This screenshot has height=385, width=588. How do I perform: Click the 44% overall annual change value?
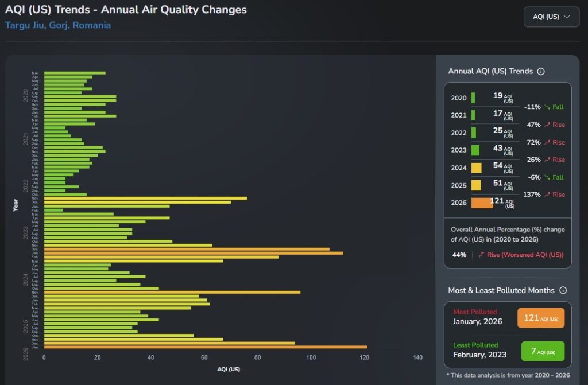[459, 255]
